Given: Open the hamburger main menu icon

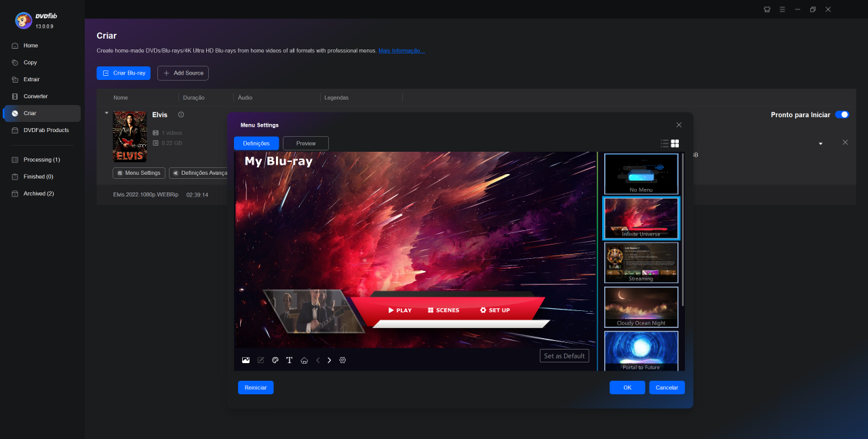Looking at the screenshot, I should pos(782,9).
